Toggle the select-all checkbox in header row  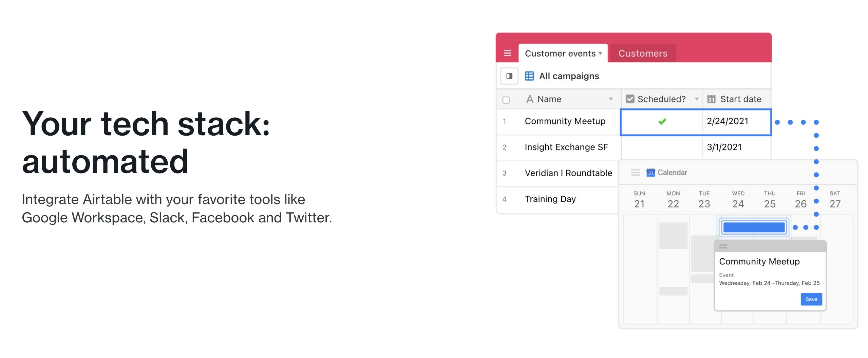506,100
